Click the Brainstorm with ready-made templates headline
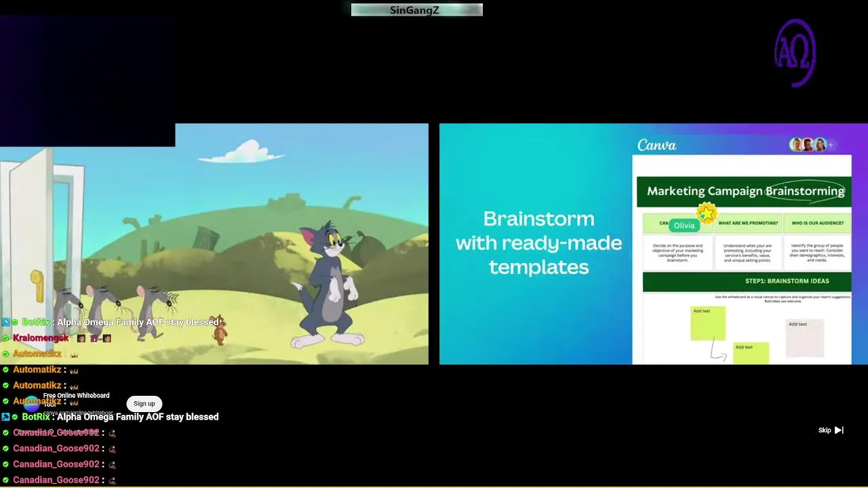Screen dimensions: 868x488 click(x=538, y=243)
